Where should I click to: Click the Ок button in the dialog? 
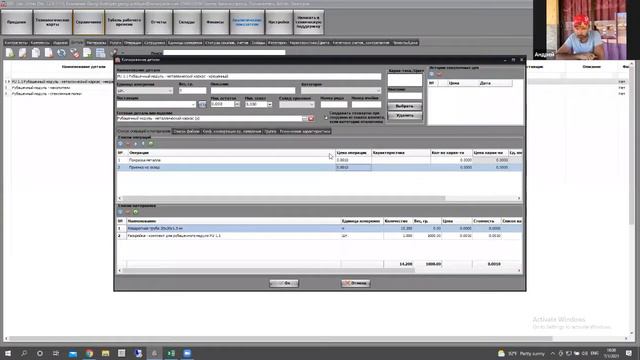(284, 283)
